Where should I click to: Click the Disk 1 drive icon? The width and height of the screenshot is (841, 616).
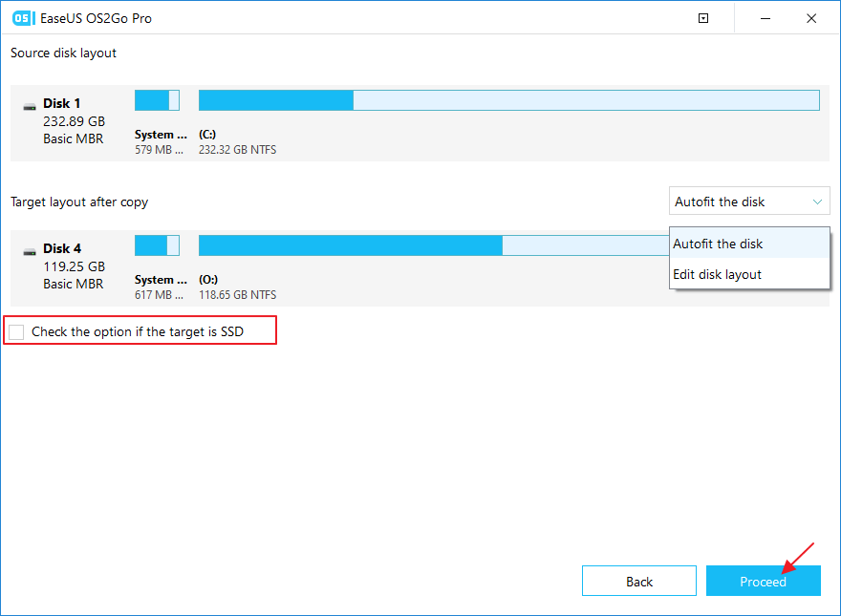31,106
